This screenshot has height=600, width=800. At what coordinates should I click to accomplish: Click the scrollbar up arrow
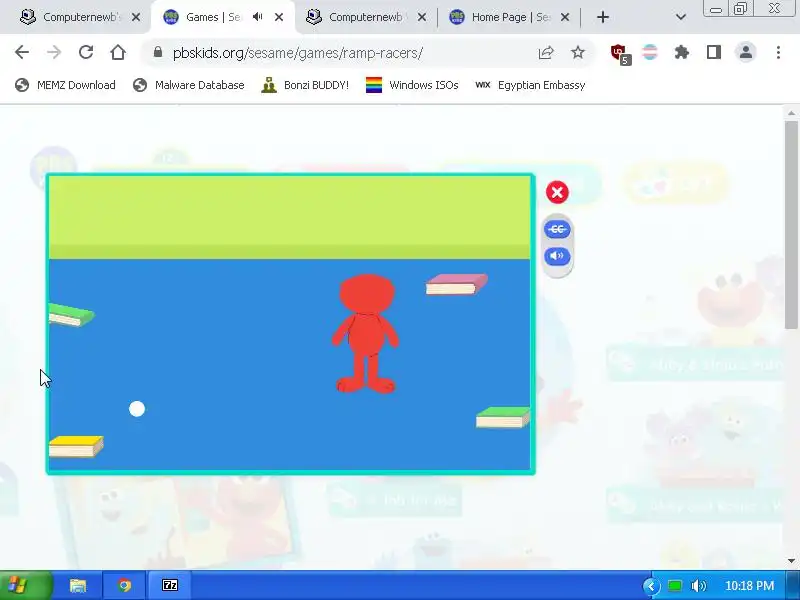click(791, 113)
